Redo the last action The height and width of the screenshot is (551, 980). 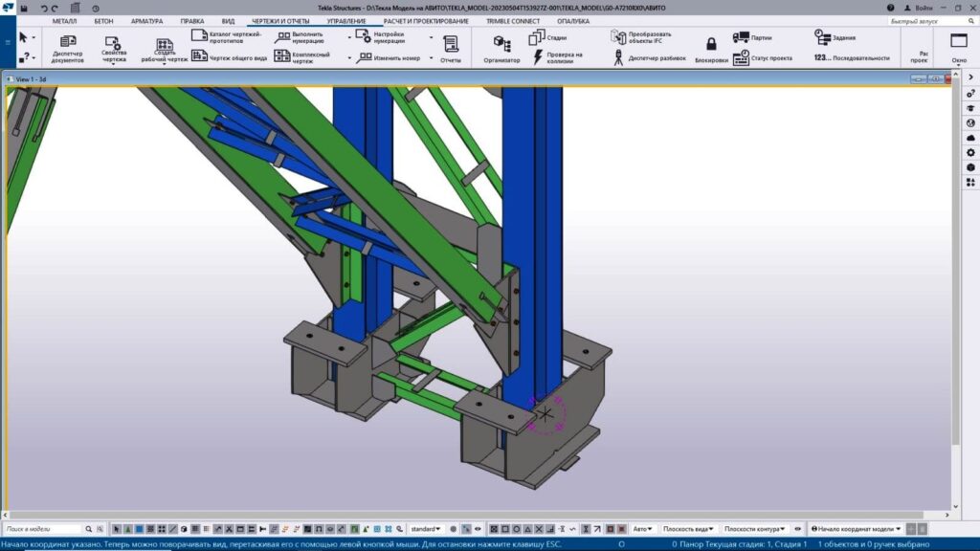click(x=55, y=8)
